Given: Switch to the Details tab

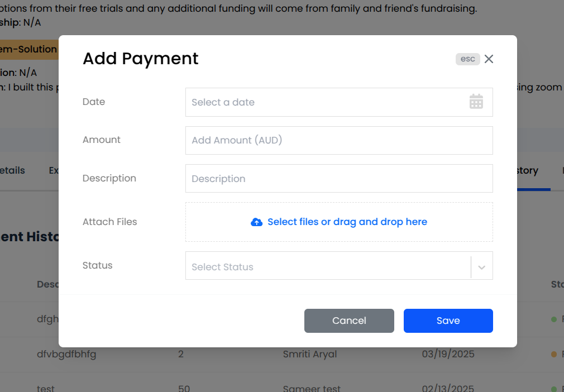Looking at the screenshot, I should (x=11, y=170).
